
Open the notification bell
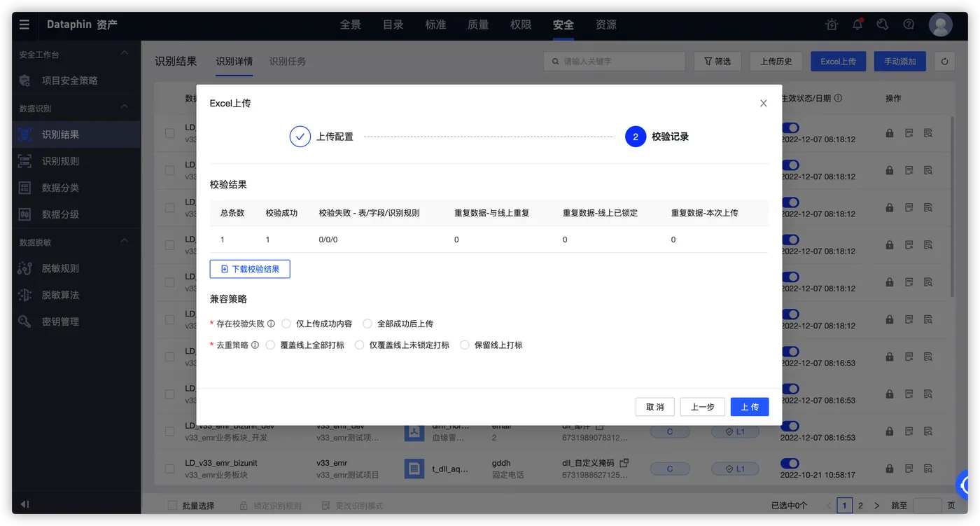(x=857, y=25)
